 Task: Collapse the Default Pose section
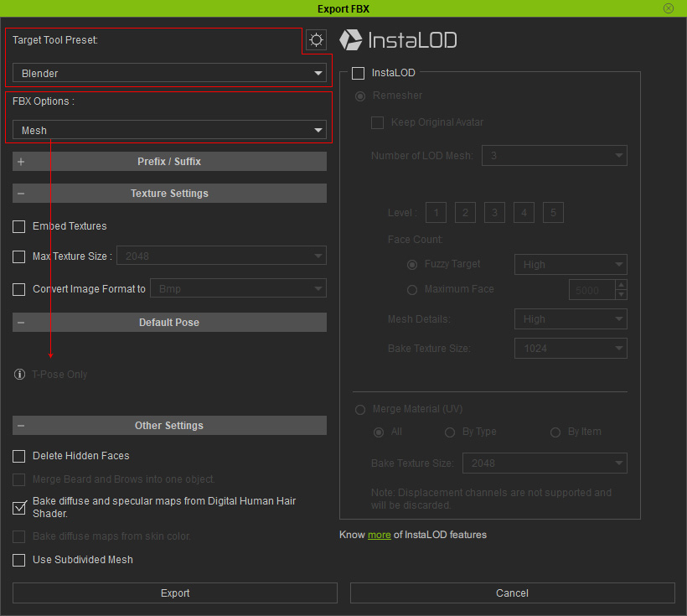[169, 323]
